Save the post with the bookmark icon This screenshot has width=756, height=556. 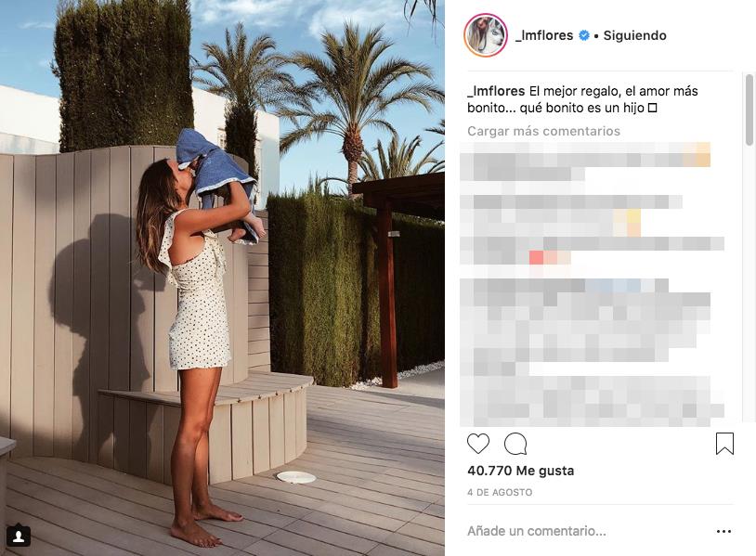click(x=724, y=444)
